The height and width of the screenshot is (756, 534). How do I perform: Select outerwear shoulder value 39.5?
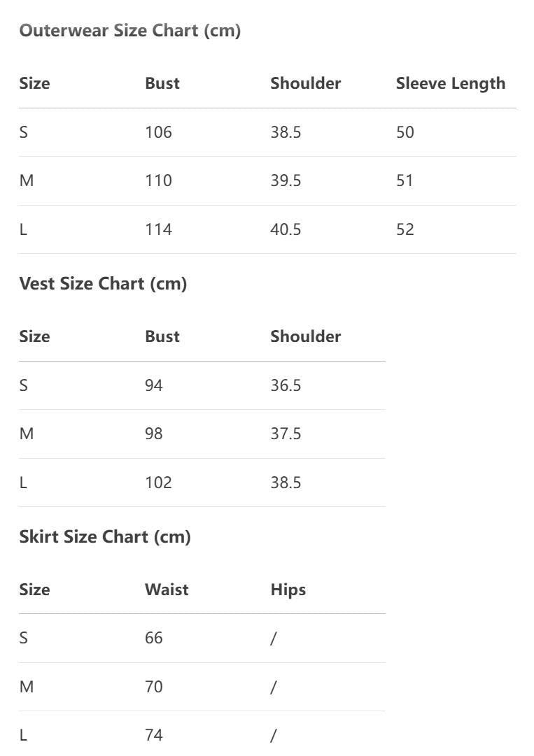286,180
